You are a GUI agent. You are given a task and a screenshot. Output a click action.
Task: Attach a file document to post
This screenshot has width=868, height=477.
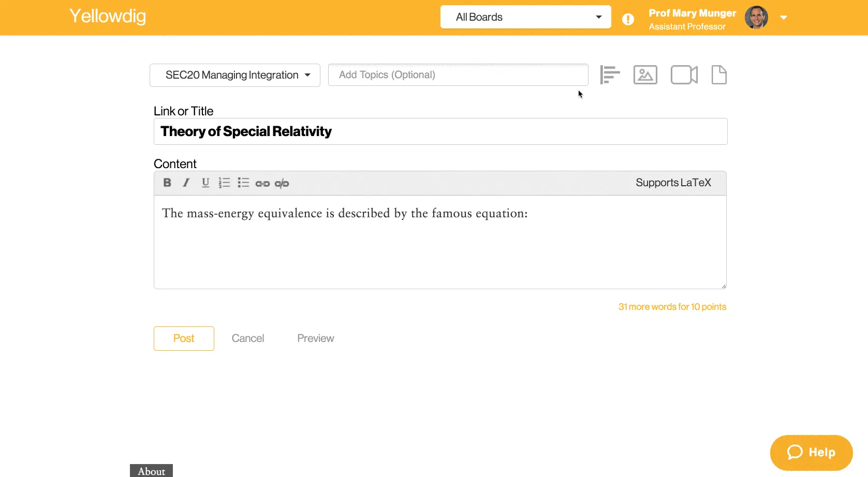click(719, 75)
